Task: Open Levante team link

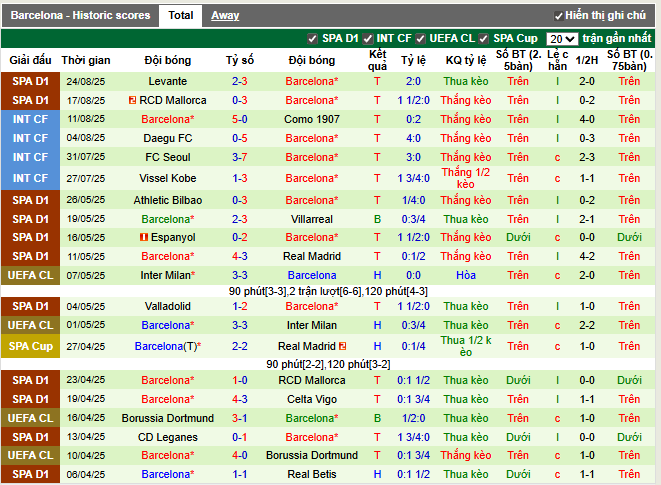Action: tap(168, 81)
